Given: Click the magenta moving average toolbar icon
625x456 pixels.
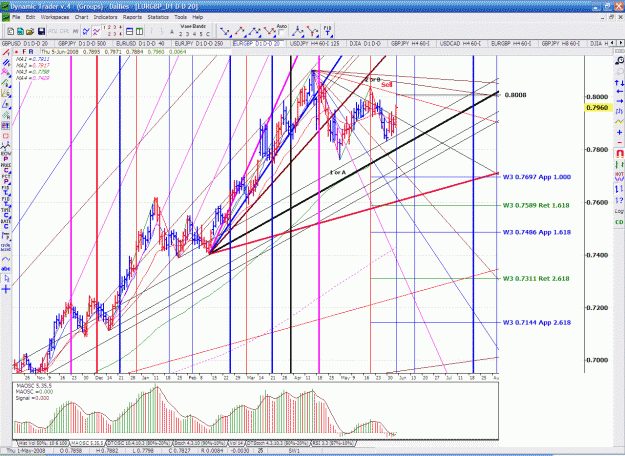Looking at the screenshot, I should 96,31.
